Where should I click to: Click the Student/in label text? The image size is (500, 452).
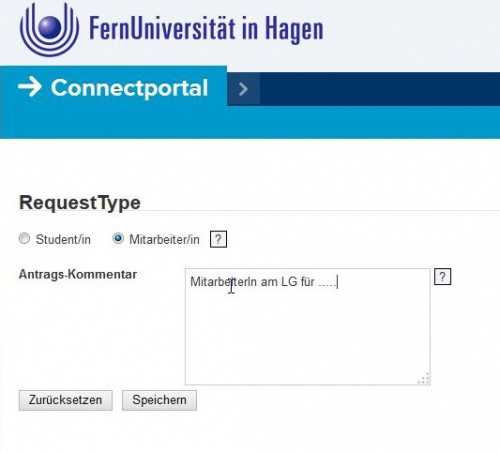(63, 239)
